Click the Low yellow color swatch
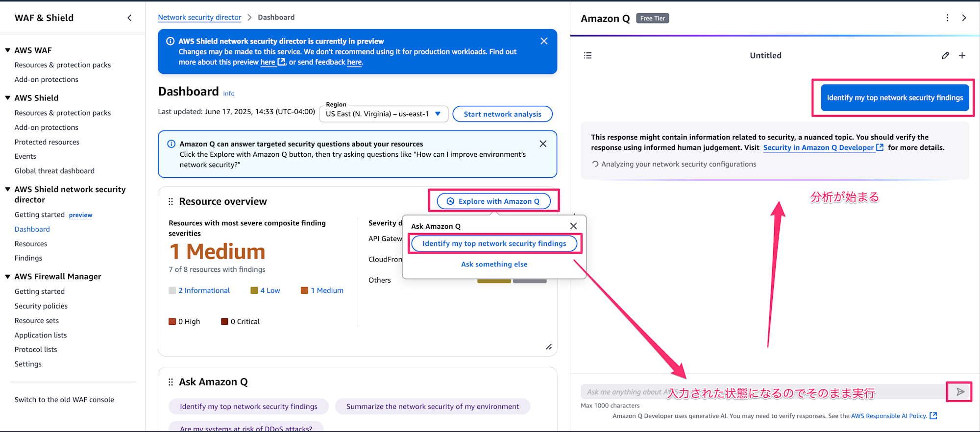 pyautogui.click(x=254, y=290)
